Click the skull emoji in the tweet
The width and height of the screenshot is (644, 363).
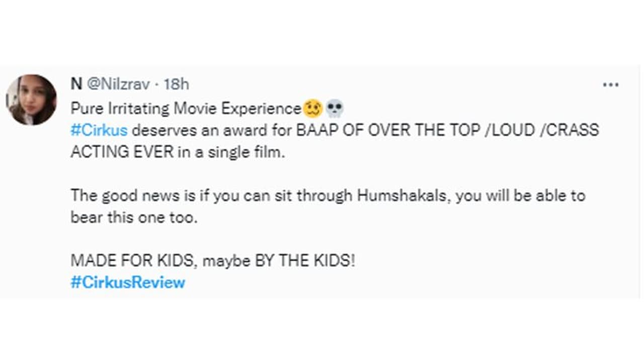click(x=335, y=108)
